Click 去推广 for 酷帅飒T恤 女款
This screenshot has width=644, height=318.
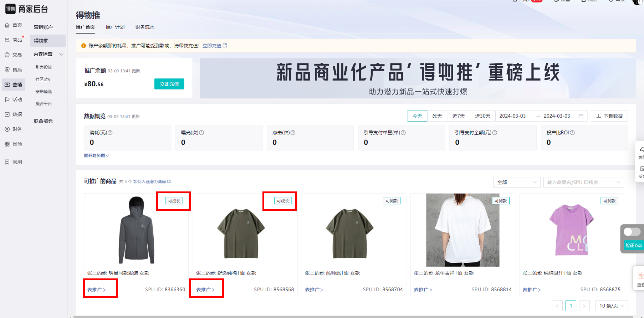pos(314,289)
